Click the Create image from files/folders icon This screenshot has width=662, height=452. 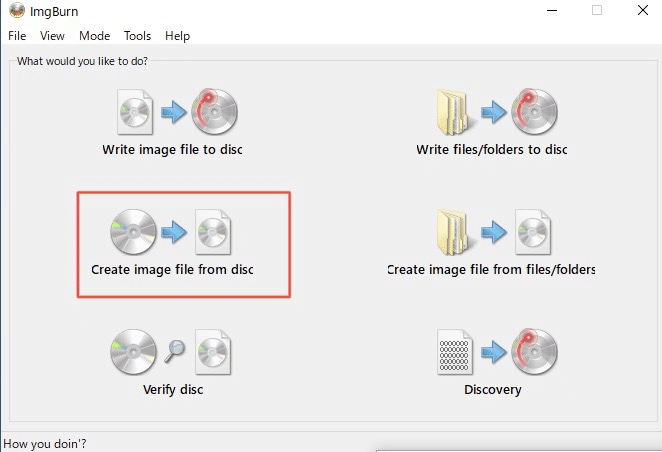494,232
